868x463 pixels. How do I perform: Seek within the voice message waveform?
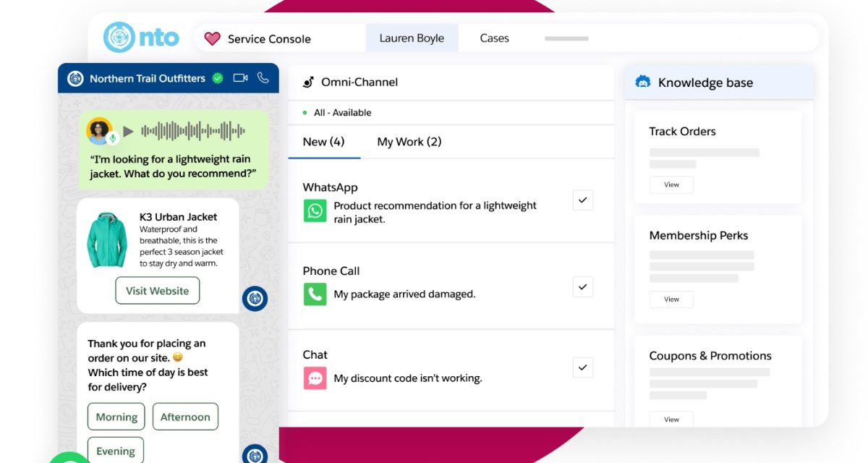point(192,131)
